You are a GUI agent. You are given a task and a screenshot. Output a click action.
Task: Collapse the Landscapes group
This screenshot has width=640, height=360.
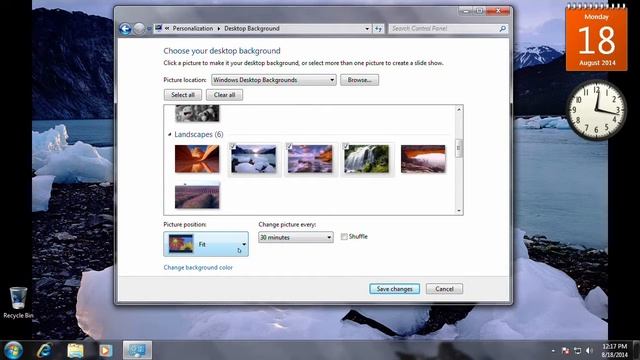coord(170,134)
